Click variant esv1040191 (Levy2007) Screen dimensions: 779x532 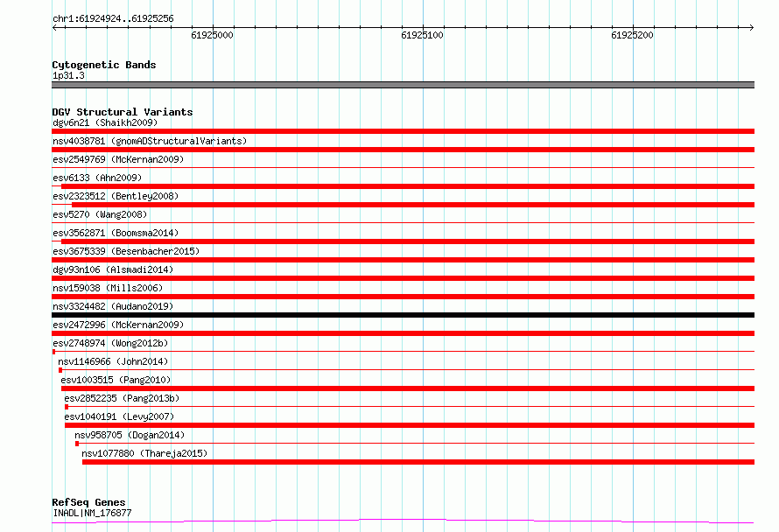pos(119,416)
